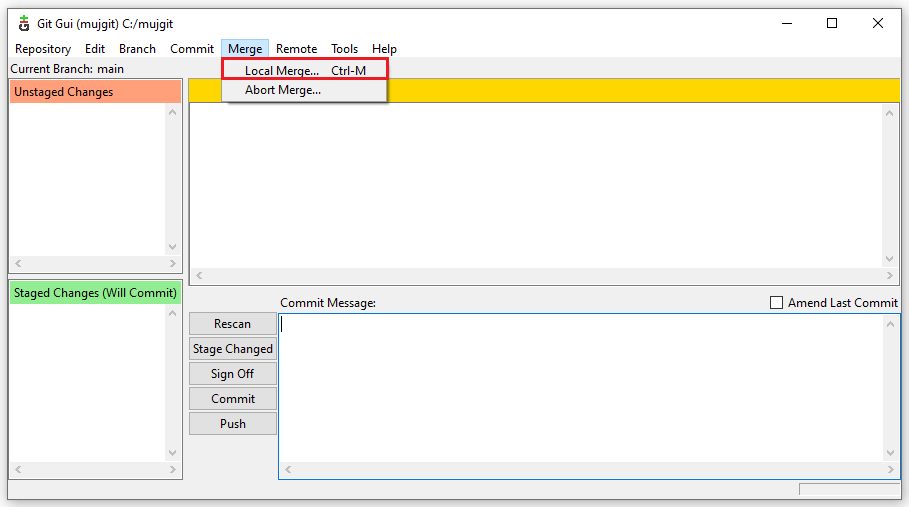Click the Stage Changed button
This screenshot has width=909, height=507.
[x=232, y=349]
